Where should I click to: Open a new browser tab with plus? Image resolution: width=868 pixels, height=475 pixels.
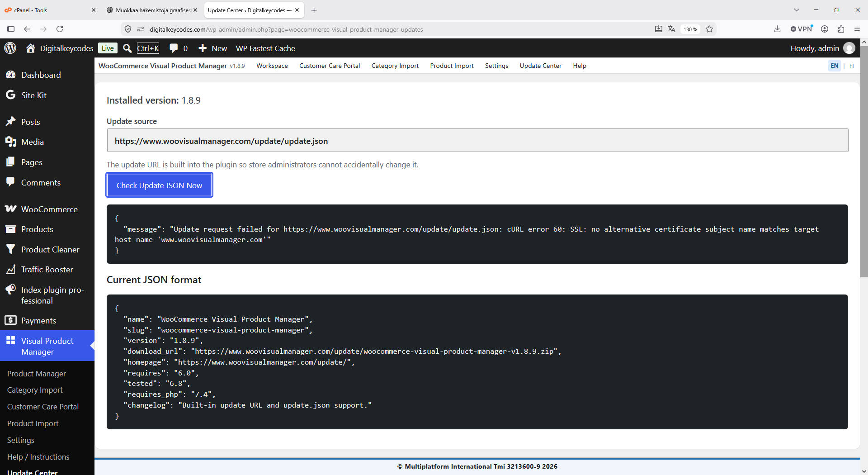[314, 10]
